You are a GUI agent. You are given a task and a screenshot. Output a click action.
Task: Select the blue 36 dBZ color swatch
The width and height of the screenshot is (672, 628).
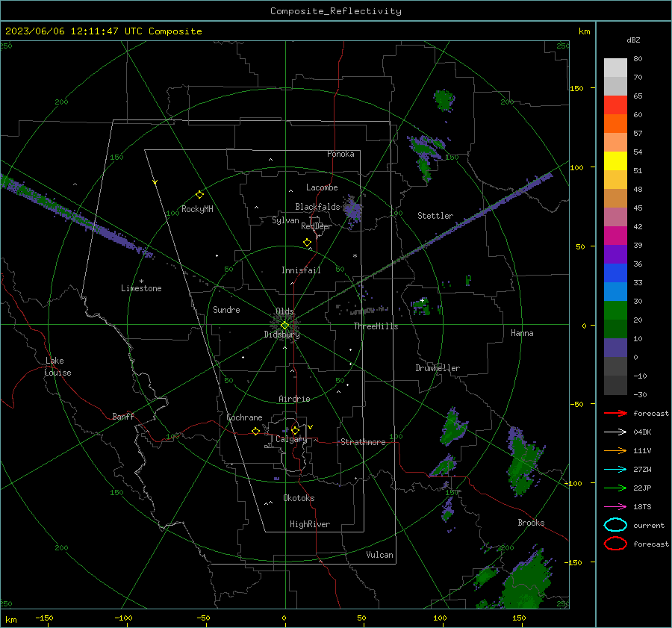[615, 273]
